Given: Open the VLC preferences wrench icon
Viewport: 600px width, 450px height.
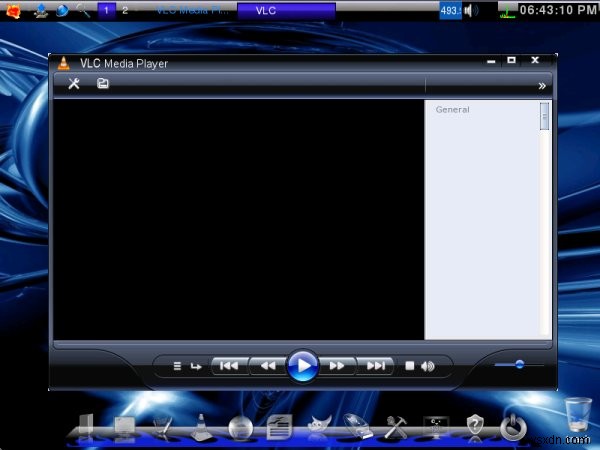Looking at the screenshot, I should coord(74,83).
